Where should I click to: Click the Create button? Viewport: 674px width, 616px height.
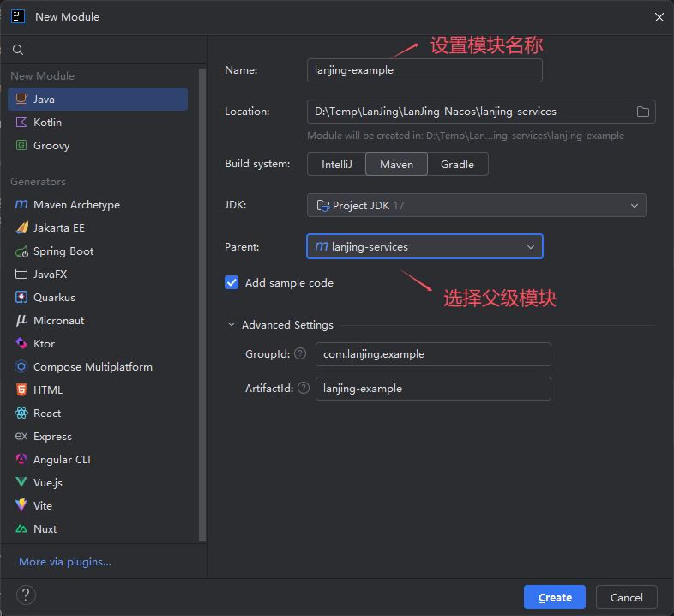(555, 597)
